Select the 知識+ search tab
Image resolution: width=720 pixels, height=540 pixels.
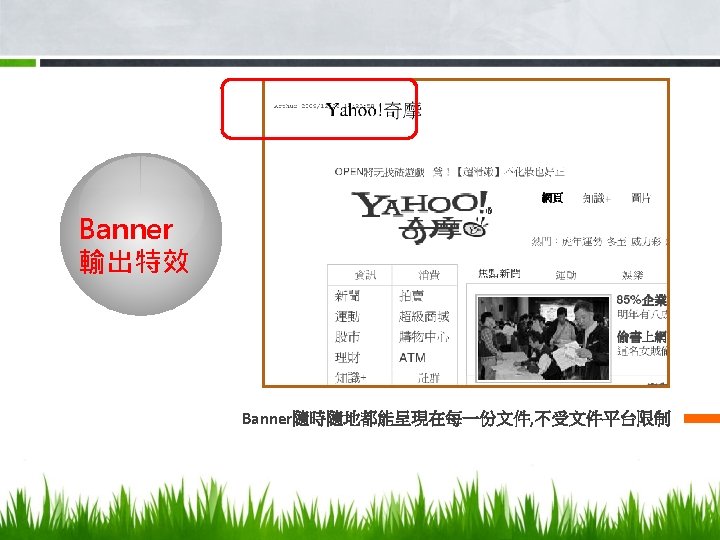coord(596,198)
